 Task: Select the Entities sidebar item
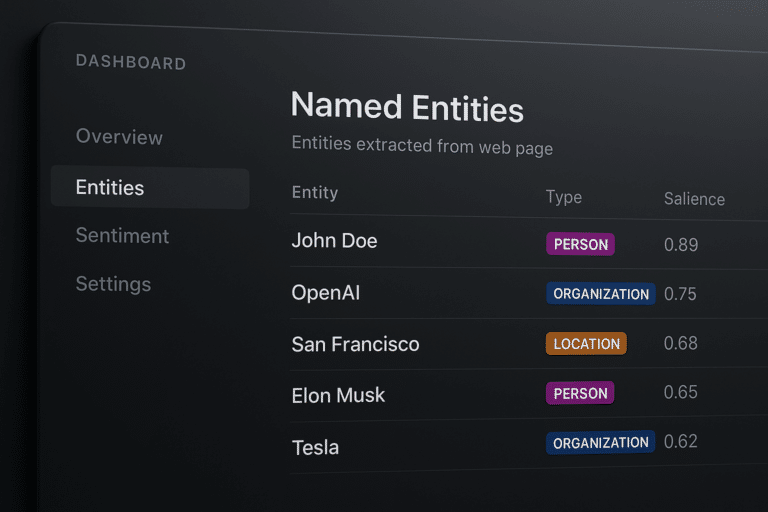pos(110,187)
